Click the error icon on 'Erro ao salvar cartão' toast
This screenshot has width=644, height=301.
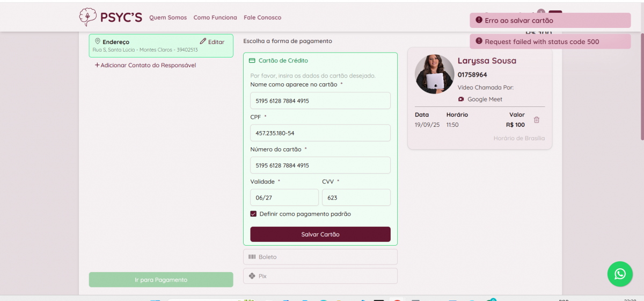pos(479,20)
